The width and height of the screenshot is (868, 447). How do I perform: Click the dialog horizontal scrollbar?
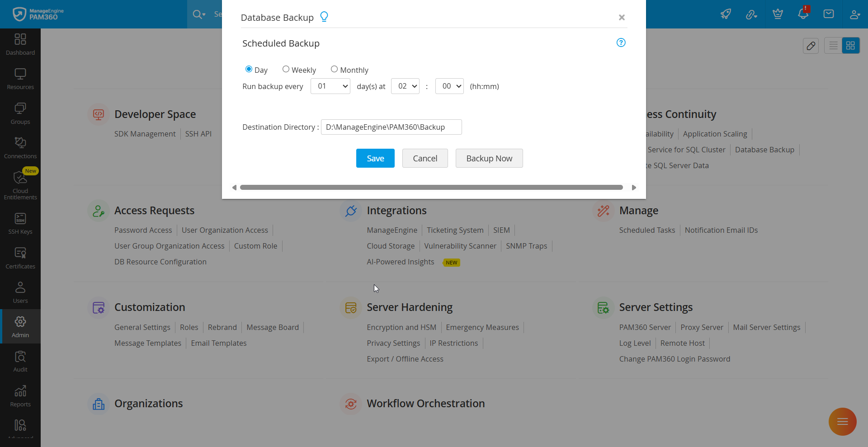tap(431, 187)
